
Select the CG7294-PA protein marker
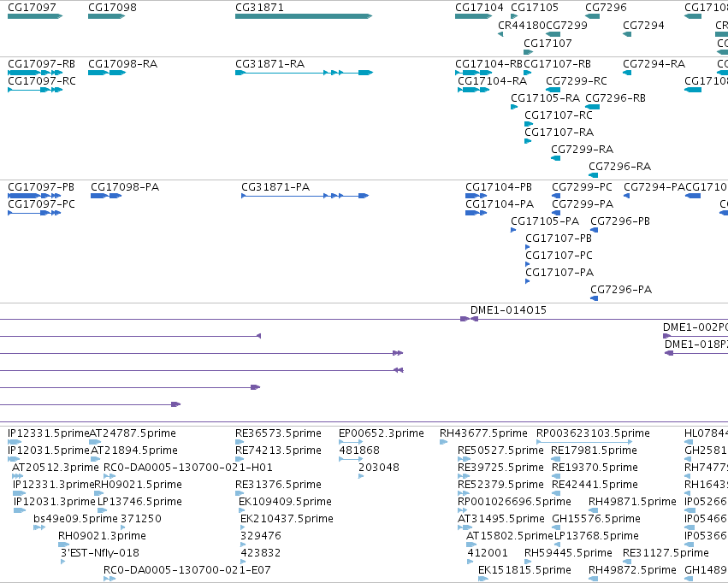627,196
